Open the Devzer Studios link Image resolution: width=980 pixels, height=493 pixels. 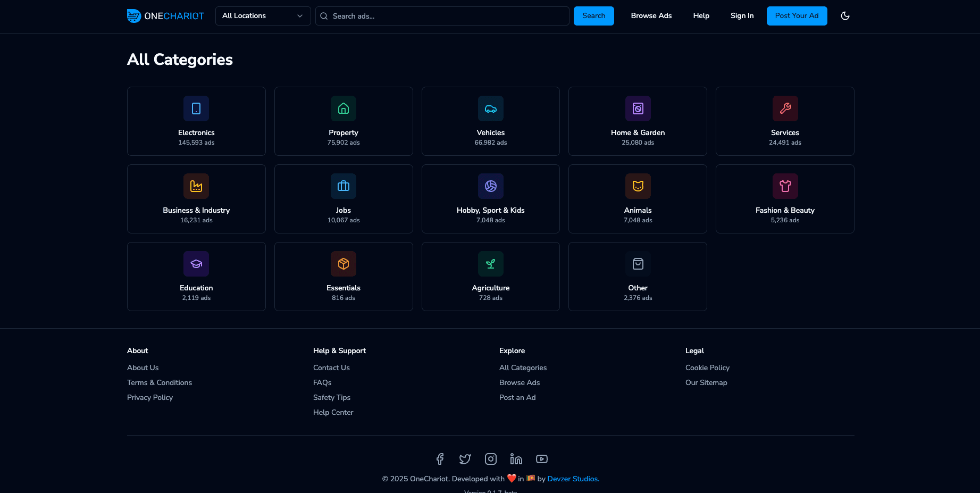(x=573, y=479)
